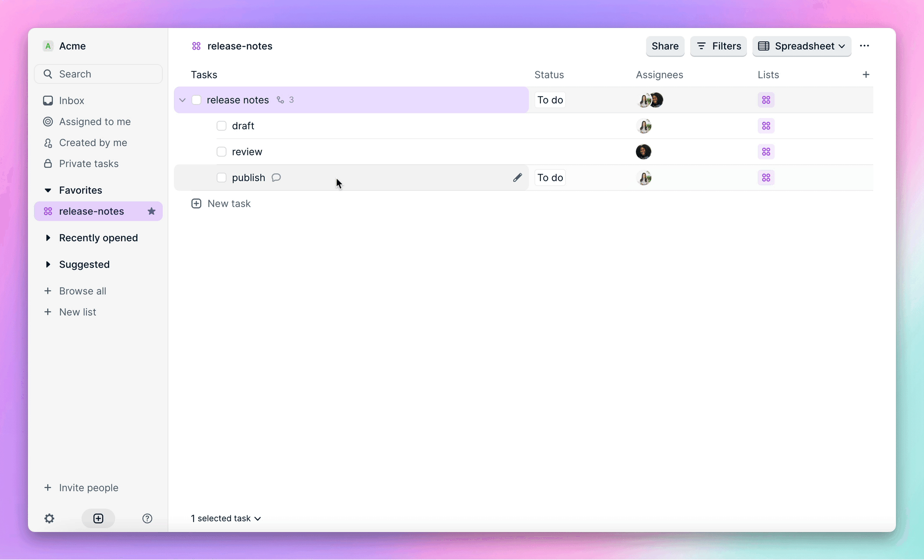This screenshot has height=560, width=924.
Task: Select release-notes in Favorites
Action: (x=98, y=211)
